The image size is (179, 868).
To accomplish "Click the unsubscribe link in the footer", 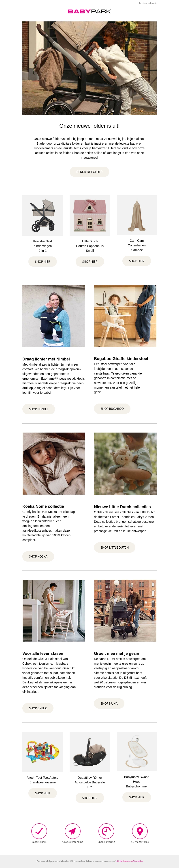I will click(129, 861).
